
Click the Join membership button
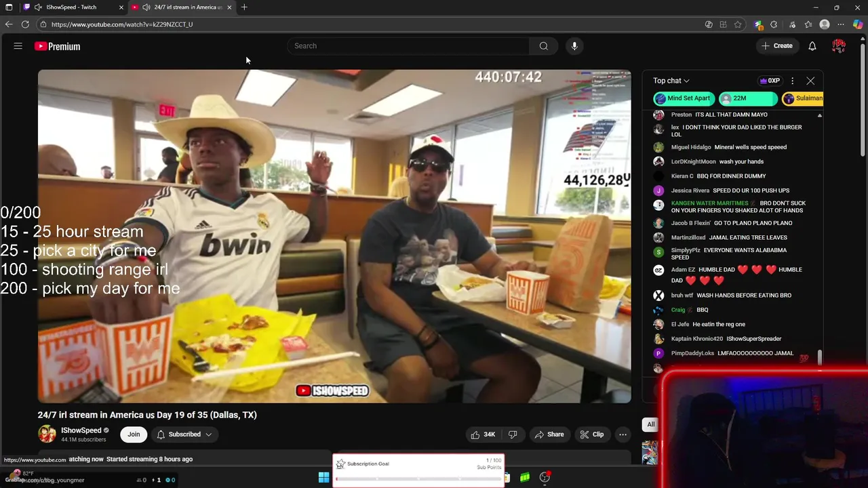point(134,434)
